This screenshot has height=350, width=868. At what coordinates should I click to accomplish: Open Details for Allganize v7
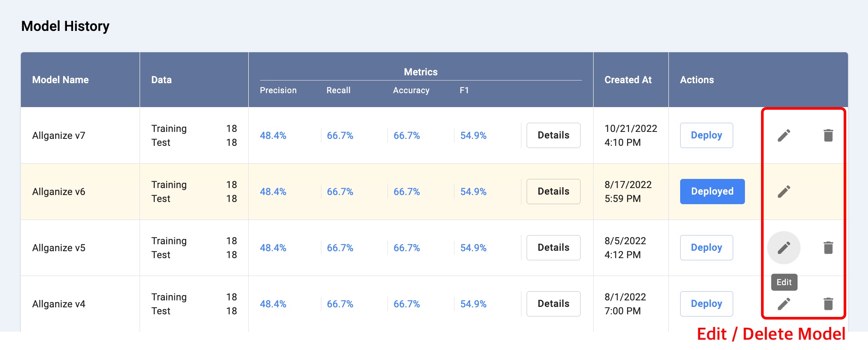[x=553, y=135]
